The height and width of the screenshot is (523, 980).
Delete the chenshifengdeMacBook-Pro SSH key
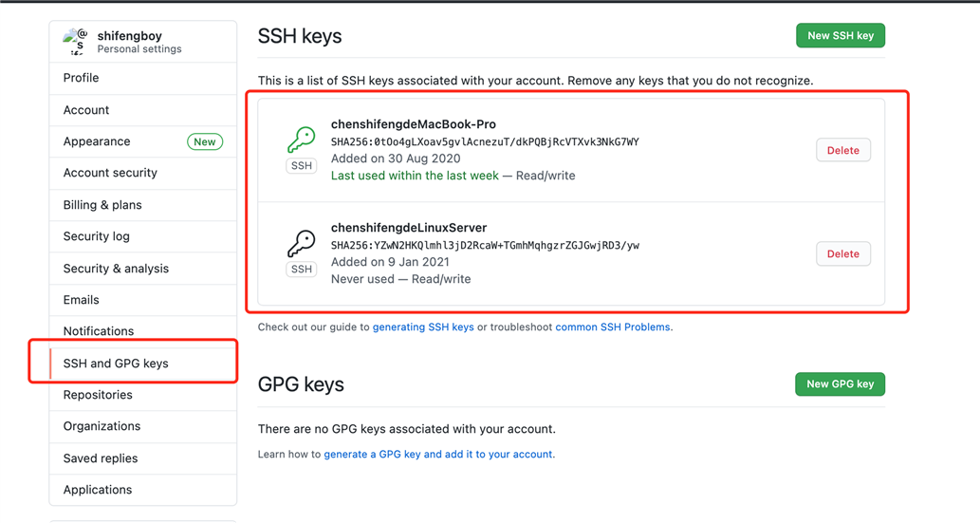[x=843, y=150]
